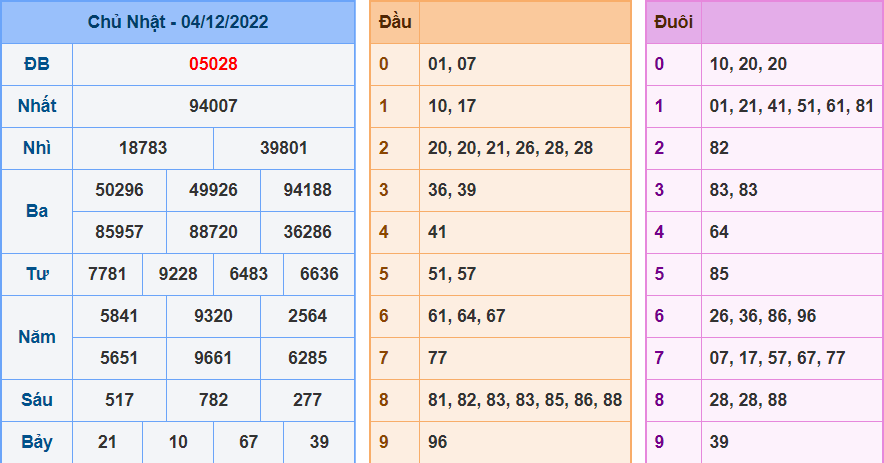Select Sáu prize number 517
The width and height of the screenshot is (884, 463).
[x=119, y=400]
